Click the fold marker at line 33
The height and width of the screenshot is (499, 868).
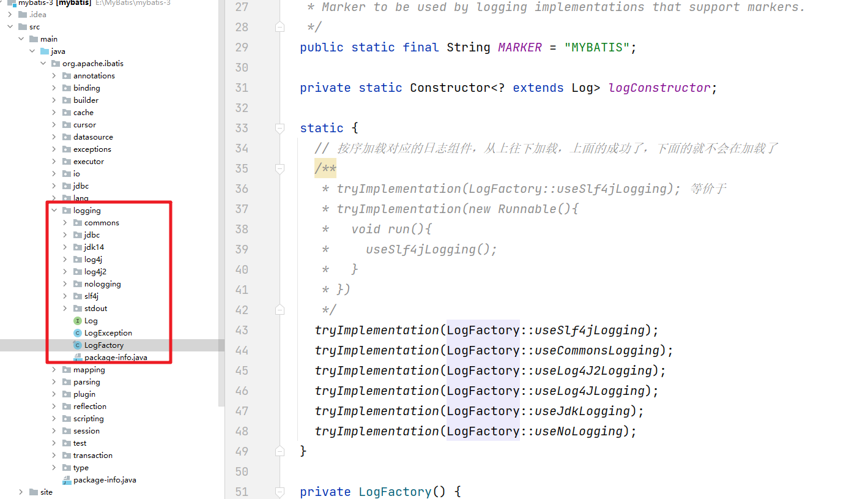tap(280, 129)
